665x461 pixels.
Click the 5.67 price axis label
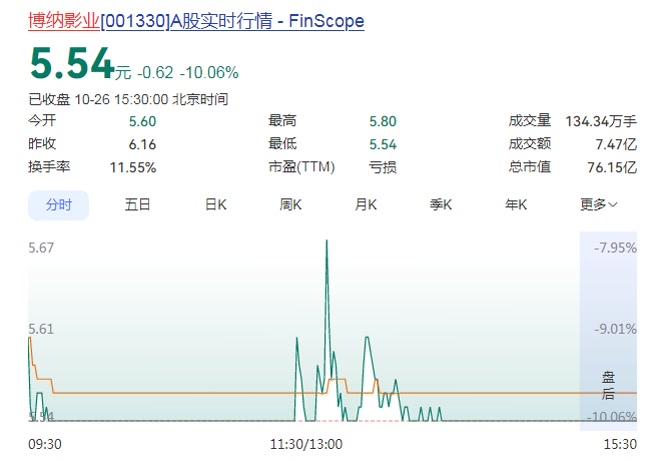[x=41, y=248]
